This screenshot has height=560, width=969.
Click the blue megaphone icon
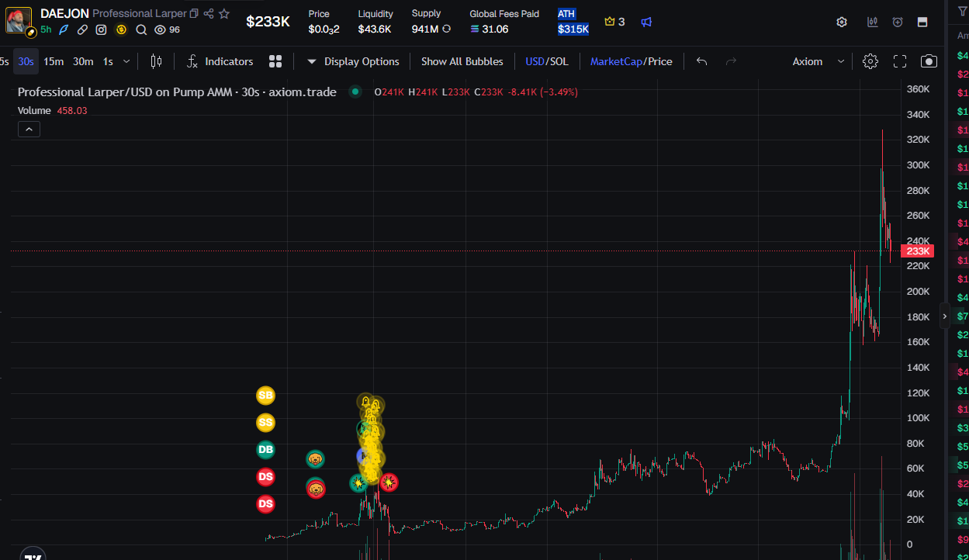click(x=646, y=22)
